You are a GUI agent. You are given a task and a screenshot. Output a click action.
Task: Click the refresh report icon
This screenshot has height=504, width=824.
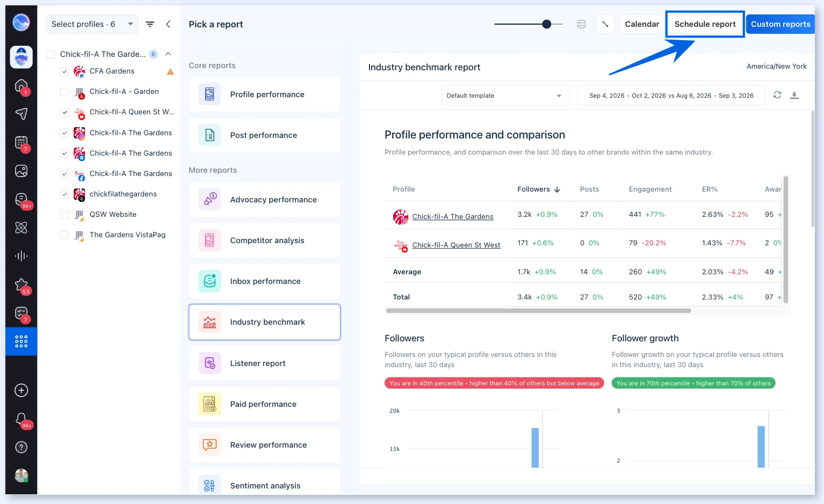777,95
